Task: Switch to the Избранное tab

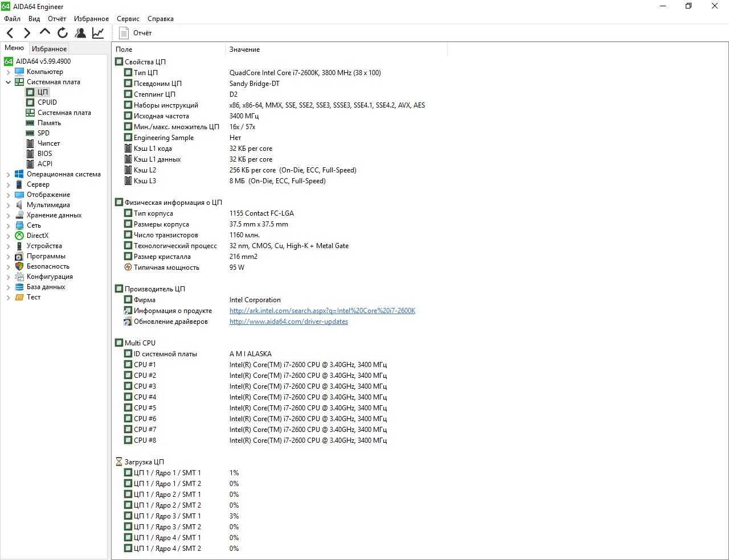Action: pyautogui.click(x=49, y=49)
